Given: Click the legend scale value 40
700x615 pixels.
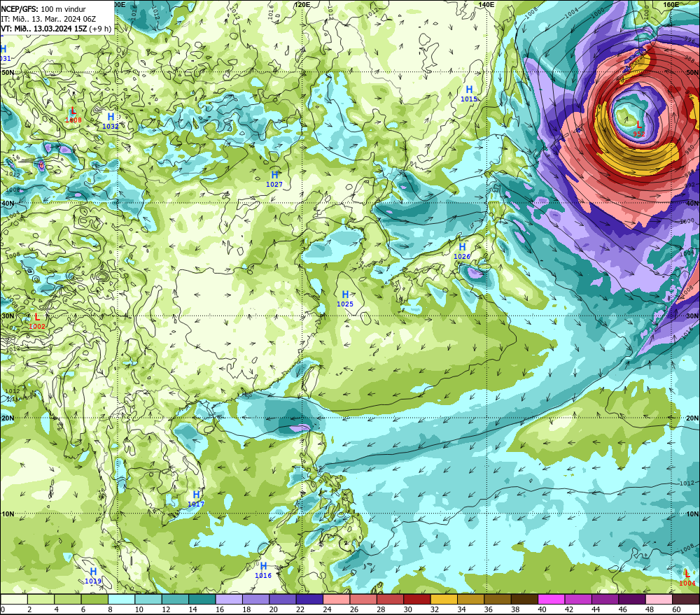Looking at the screenshot, I should [x=542, y=609].
